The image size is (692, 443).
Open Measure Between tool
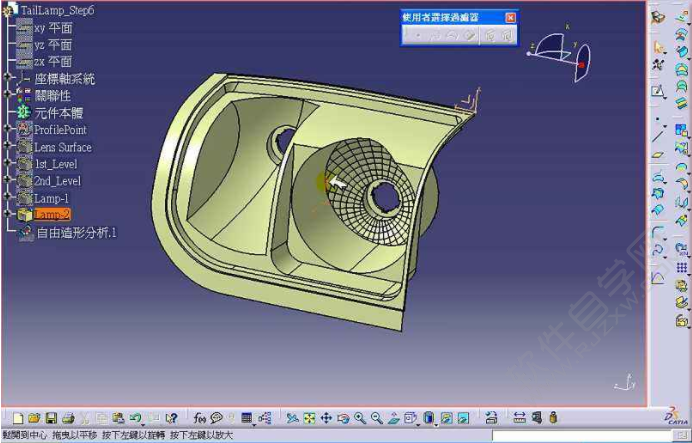point(519,418)
